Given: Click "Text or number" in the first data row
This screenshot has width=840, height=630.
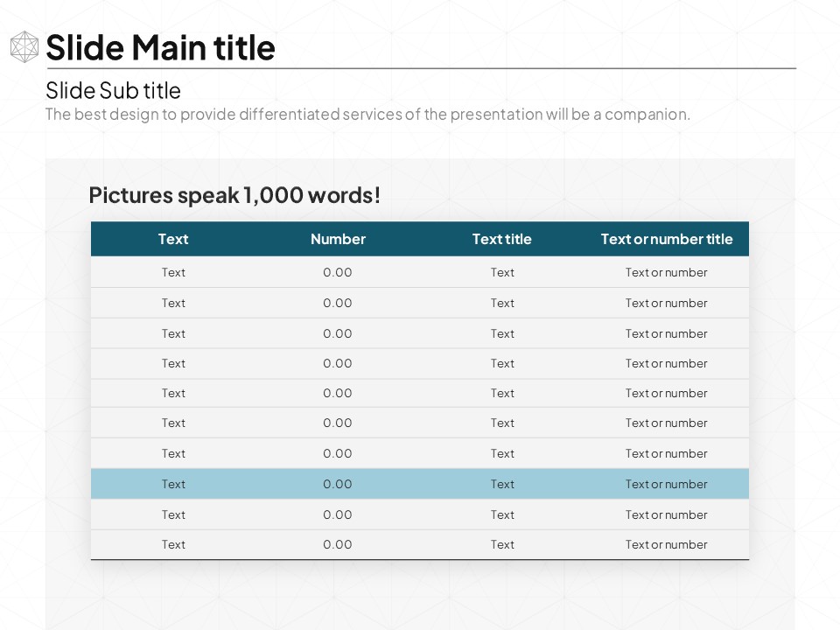Looking at the screenshot, I should point(666,272).
